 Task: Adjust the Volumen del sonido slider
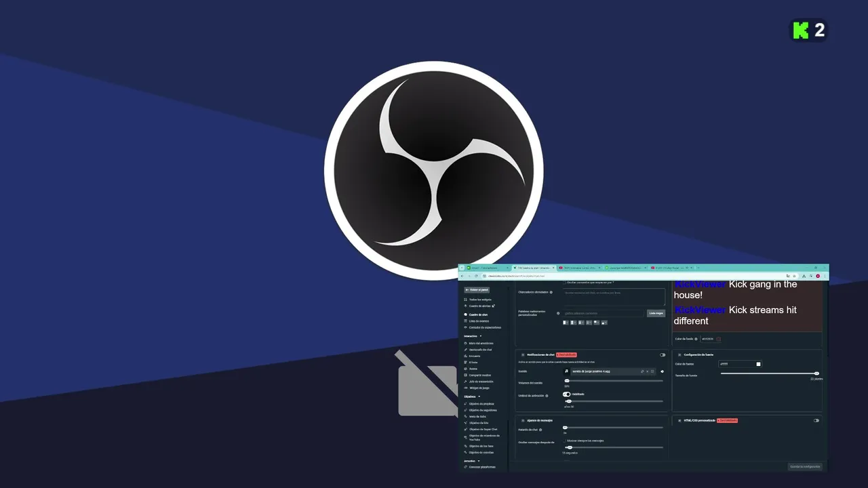613,381
